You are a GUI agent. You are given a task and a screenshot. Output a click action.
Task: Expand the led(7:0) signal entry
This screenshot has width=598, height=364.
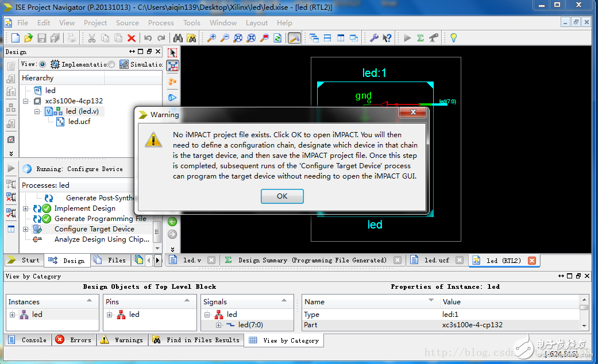(x=218, y=324)
